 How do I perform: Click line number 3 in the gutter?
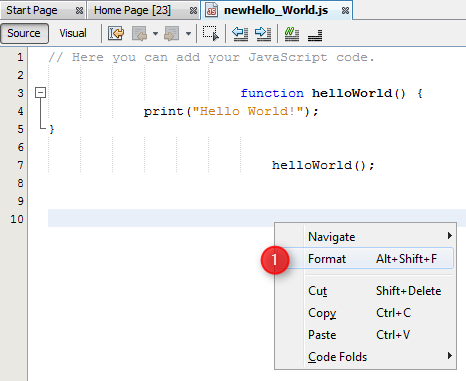coord(20,93)
